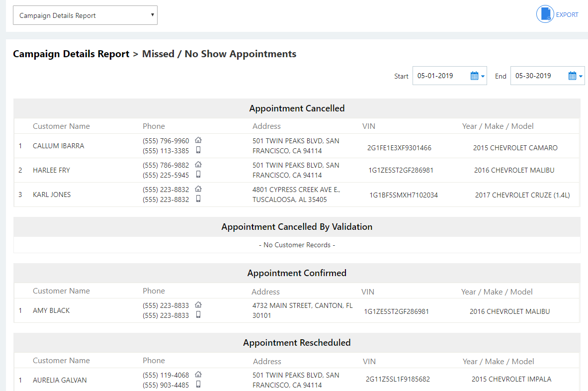Screen dimensions: 588x391
Task: Select customer name HARLEE FRY
Action: (51, 170)
